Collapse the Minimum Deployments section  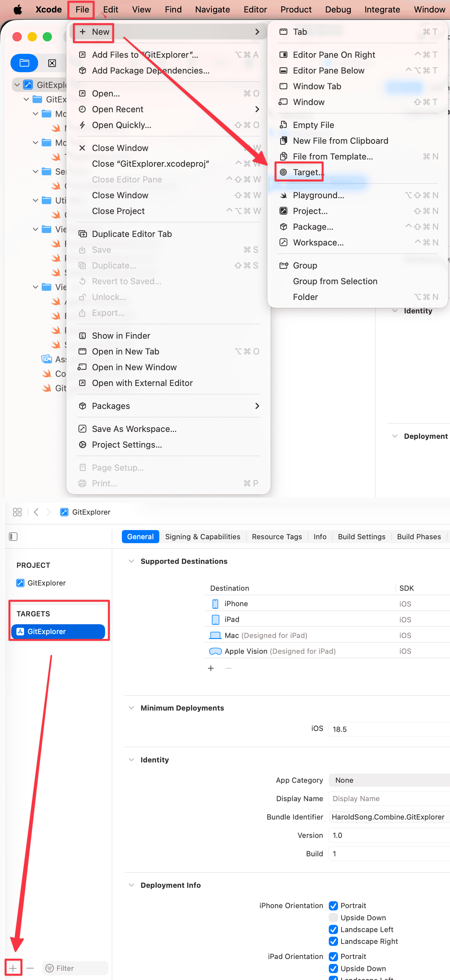coord(131,708)
